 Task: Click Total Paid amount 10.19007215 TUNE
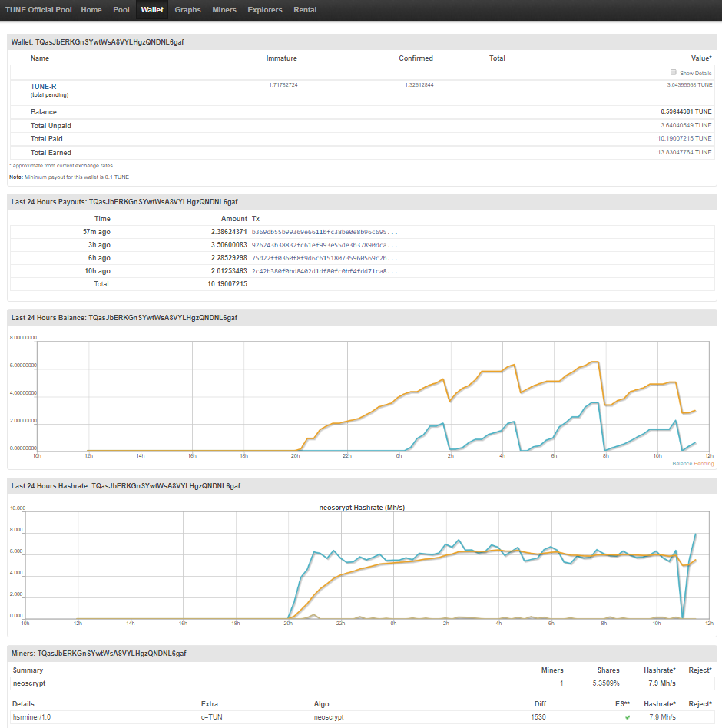[684, 138]
